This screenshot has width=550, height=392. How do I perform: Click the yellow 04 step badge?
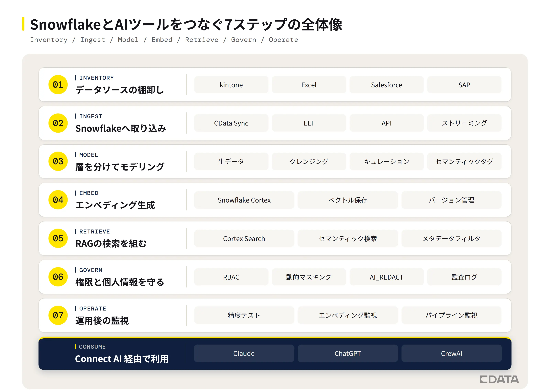pyautogui.click(x=58, y=200)
